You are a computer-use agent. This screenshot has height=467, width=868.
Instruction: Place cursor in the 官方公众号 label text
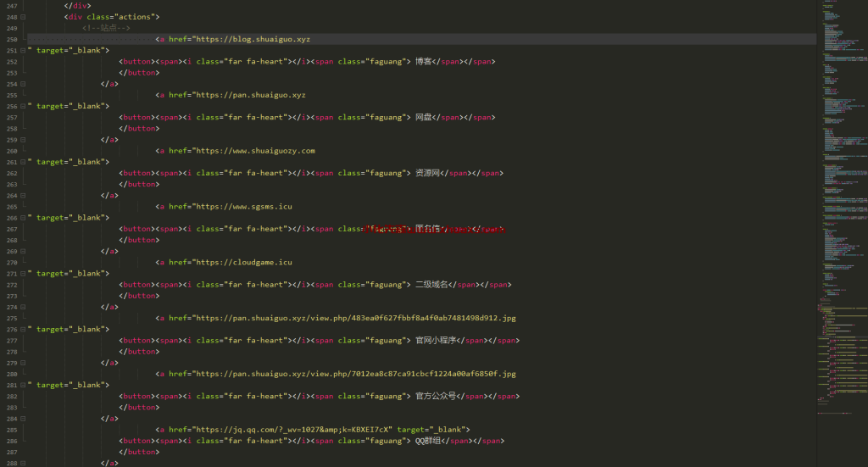436,396
